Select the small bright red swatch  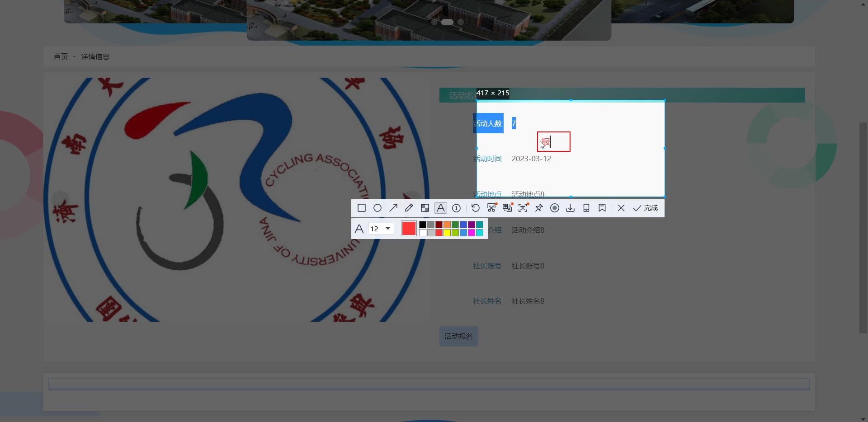439,233
